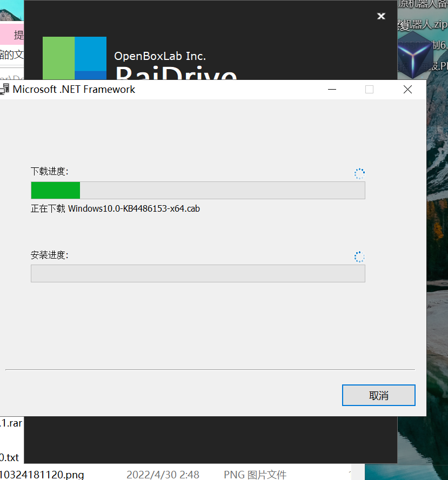Select the .txt file in the background file list

(10, 457)
